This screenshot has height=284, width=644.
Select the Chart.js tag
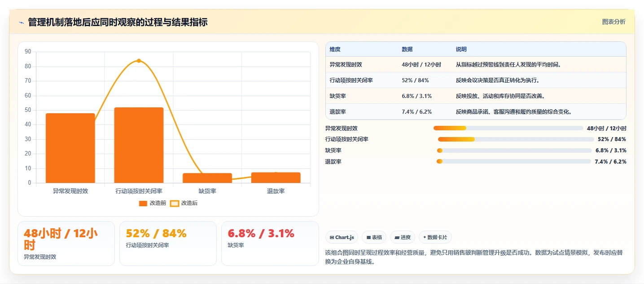(342, 237)
